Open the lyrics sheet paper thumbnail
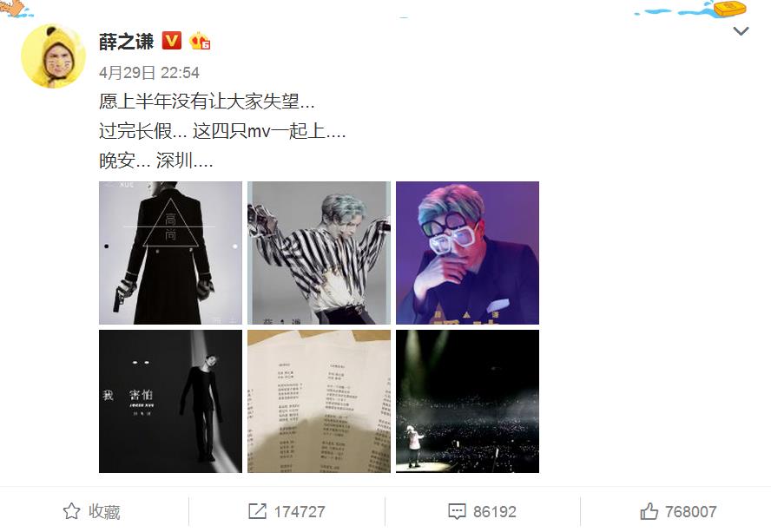Image resolution: width=771 pixels, height=532 pixels. (x=320, y=401)
